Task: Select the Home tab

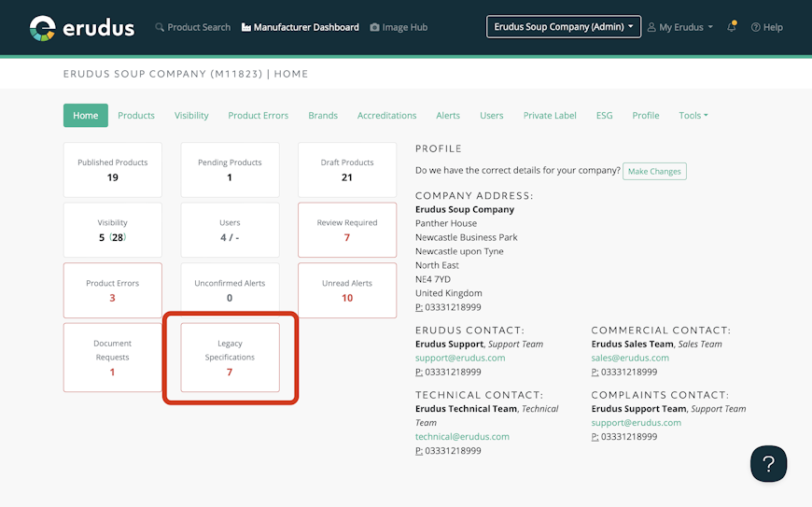Action: [86, 116]
